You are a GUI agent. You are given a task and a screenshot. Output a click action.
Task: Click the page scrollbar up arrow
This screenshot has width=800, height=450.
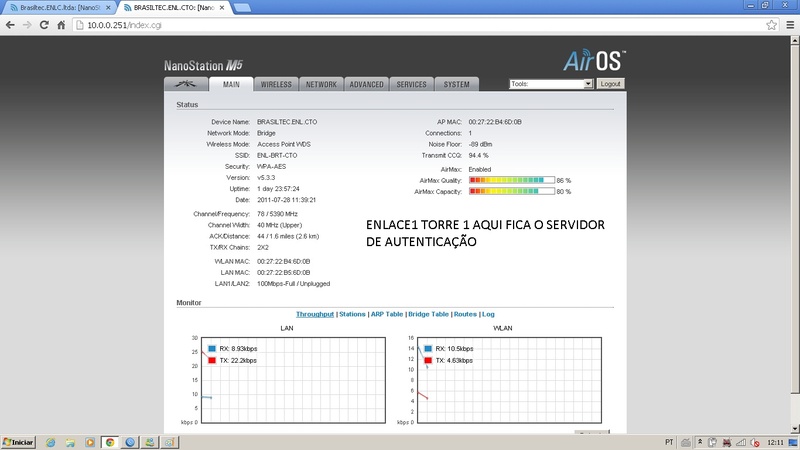click(795, 40)
